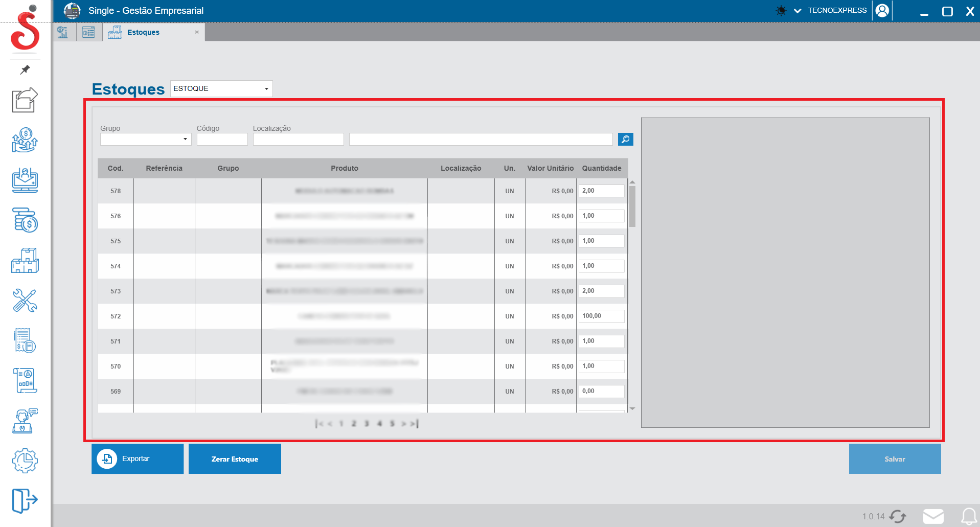Screen dimensions: 980x527
Task: Open the Grupo filter dropdown
Action: (x=185, y=139)
